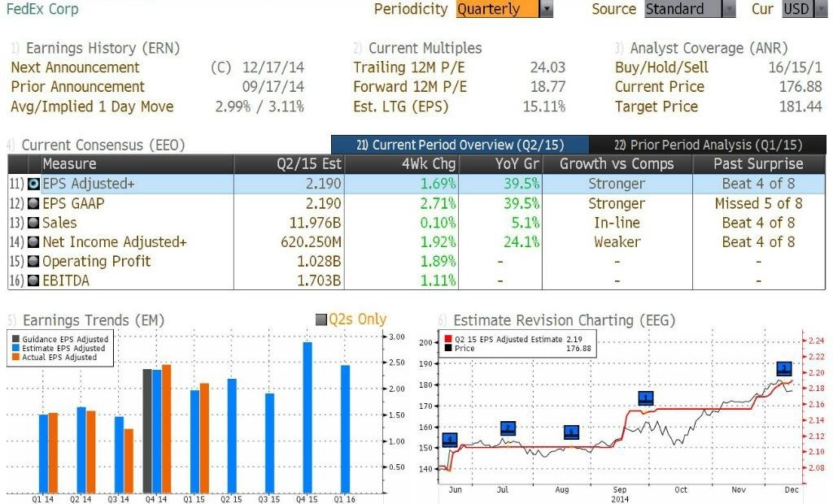The height and width of the screenshot is (504, 833).
Task: Click Trailing 12M P/E value 24.03
Action: (547, 67)
